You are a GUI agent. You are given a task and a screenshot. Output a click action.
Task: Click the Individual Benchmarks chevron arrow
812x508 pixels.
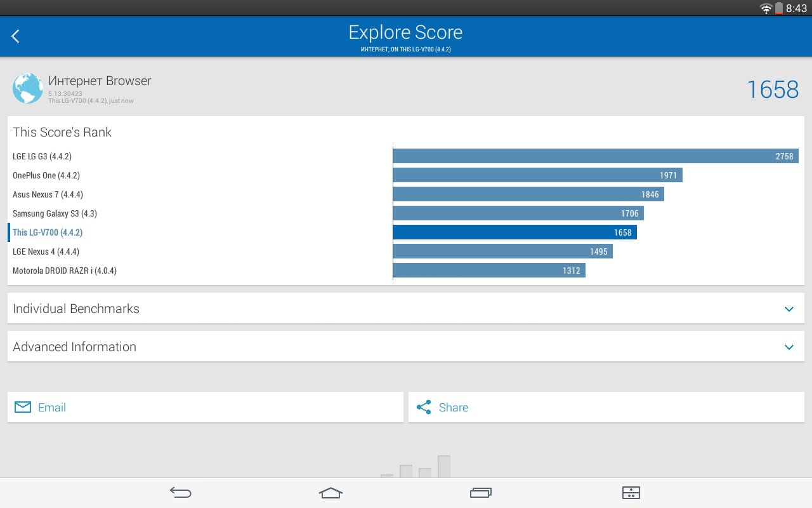[x=789, y=309]
